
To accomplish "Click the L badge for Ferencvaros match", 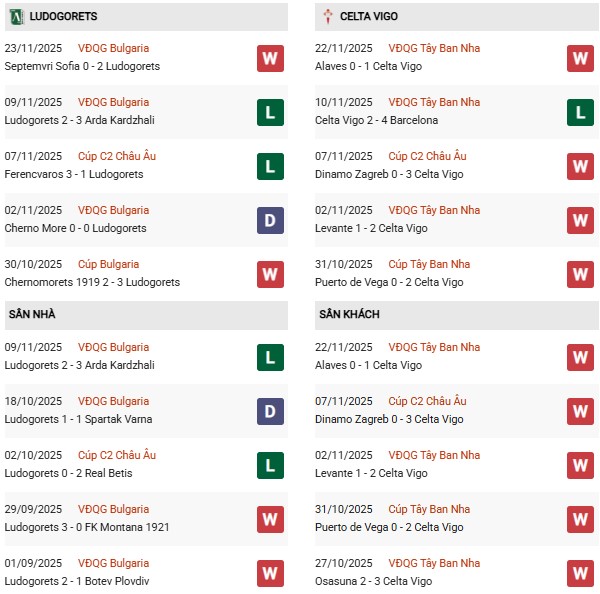I will (270, 166).
